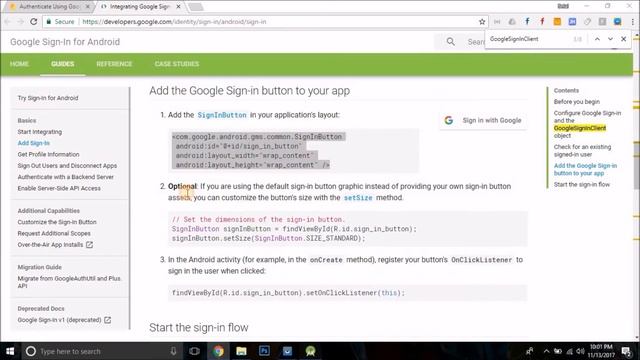
Task: Open Enable Server-Side API Access
Action: (x=59, y=188)
